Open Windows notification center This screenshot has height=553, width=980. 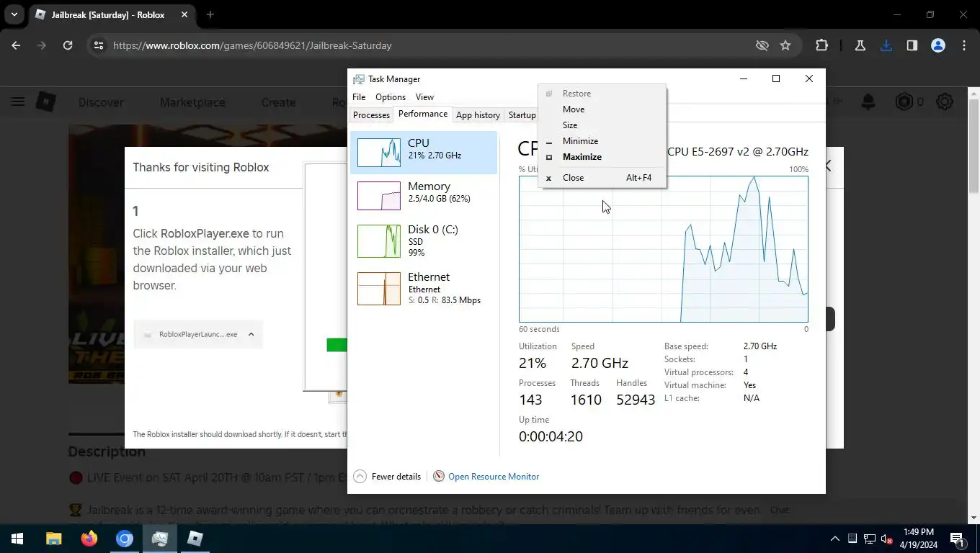pos(958,539)
